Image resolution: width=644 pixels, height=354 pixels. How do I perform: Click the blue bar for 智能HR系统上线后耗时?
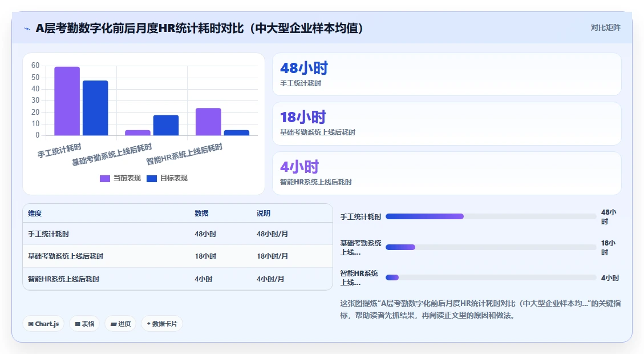coord(237,133)
